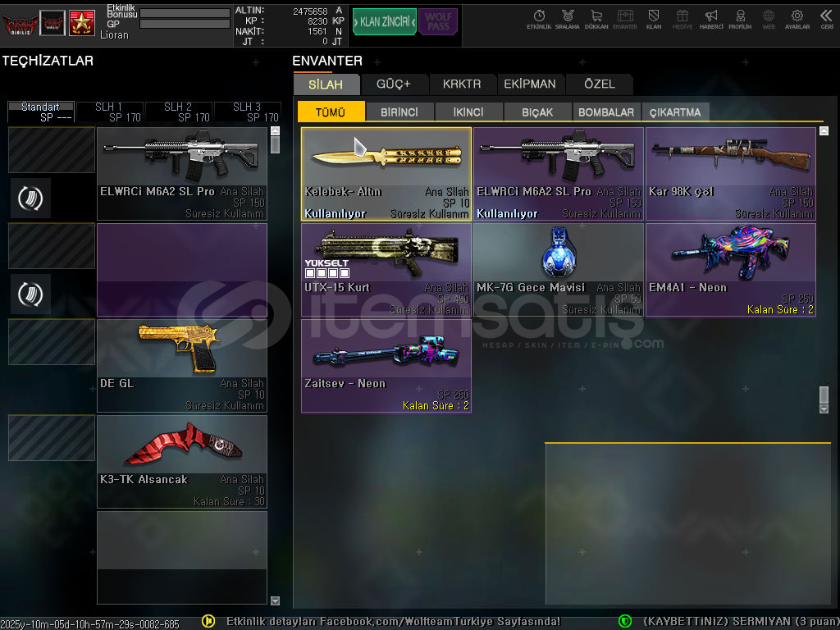Select the BIÇAK filter tab

click(x=537, y=112)
